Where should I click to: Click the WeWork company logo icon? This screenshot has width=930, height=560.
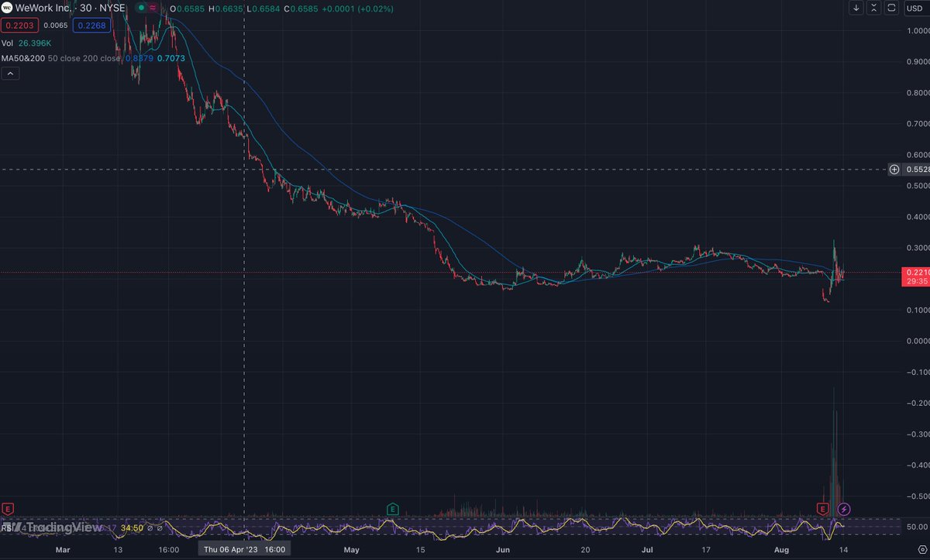(x=7, y=8)
